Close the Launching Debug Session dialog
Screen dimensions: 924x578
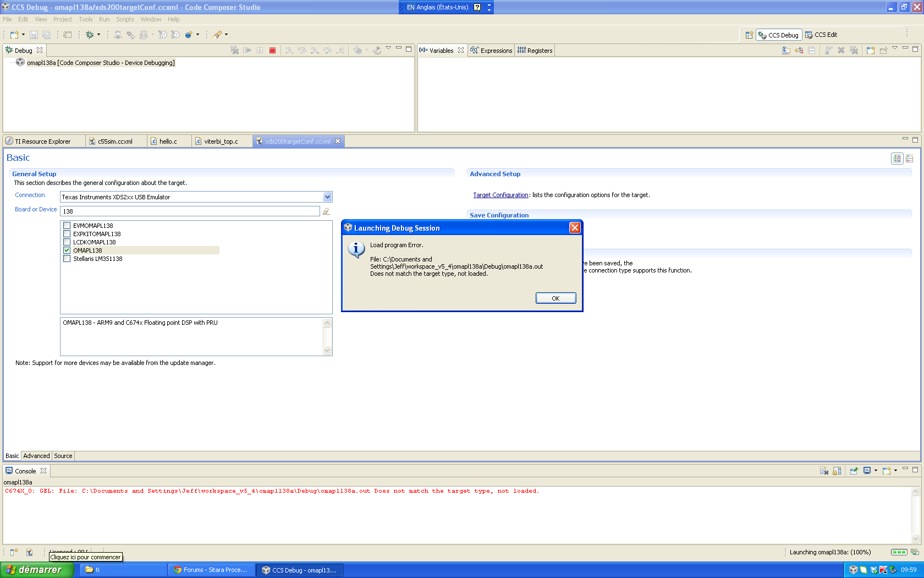click(575, 227)
